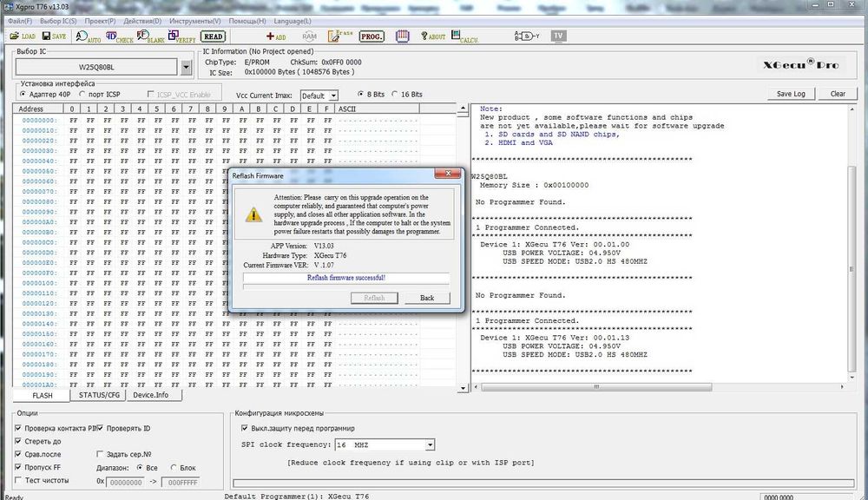Click the logic gate test icon
The width and height of the screenshot is (868, 500).
[527, 36]
